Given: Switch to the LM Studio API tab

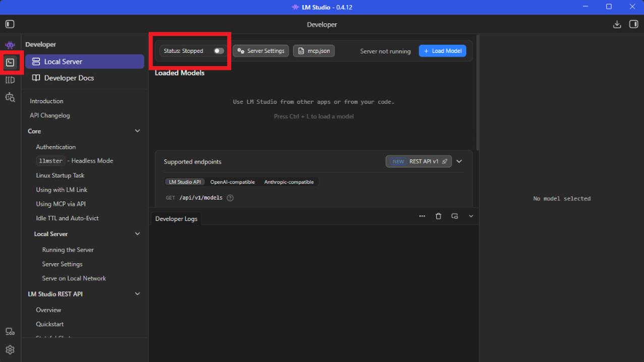Looking at the screenshot, I should coord(185,182).
